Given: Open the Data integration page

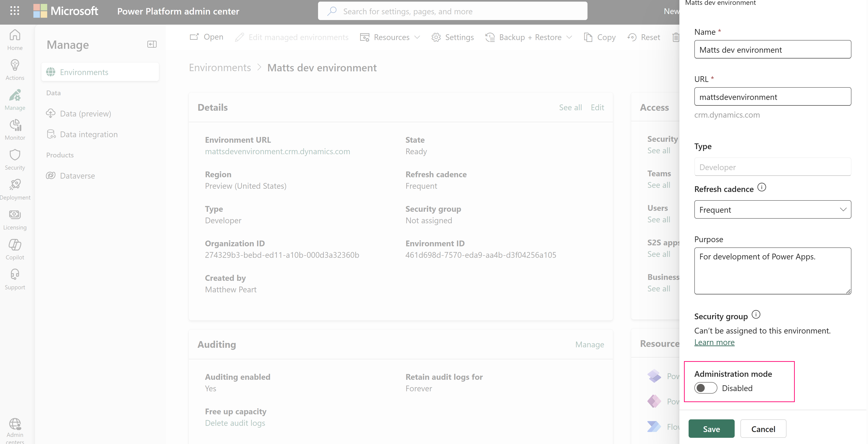Looking at the screenshot, I should [x=89, y=134].
